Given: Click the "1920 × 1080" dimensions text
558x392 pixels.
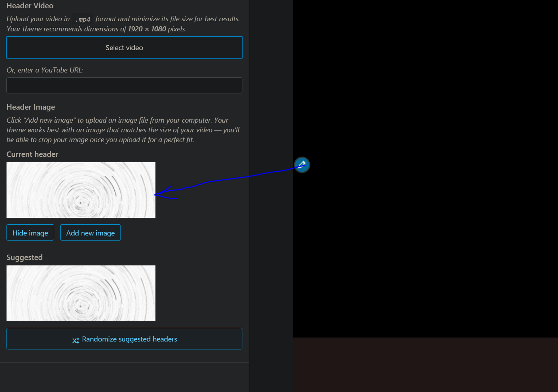Looking at the screenshot, I should (x=147, y=29).
